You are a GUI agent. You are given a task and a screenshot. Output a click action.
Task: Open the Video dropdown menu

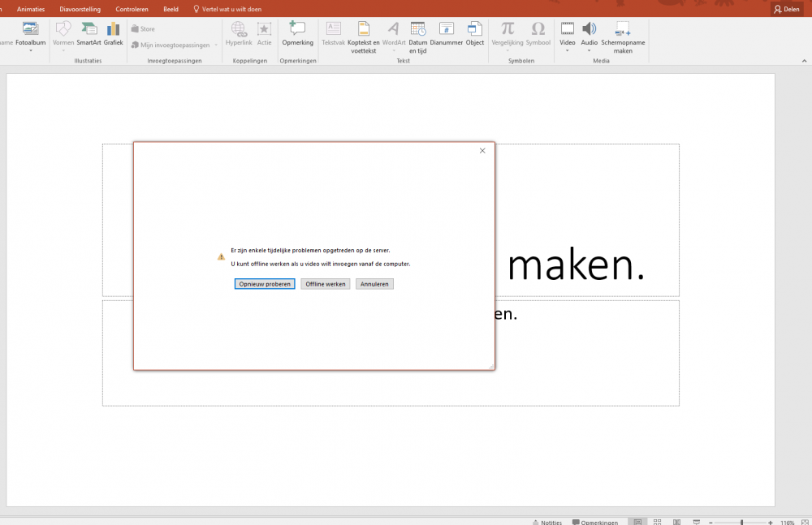(x=568, y=50)
